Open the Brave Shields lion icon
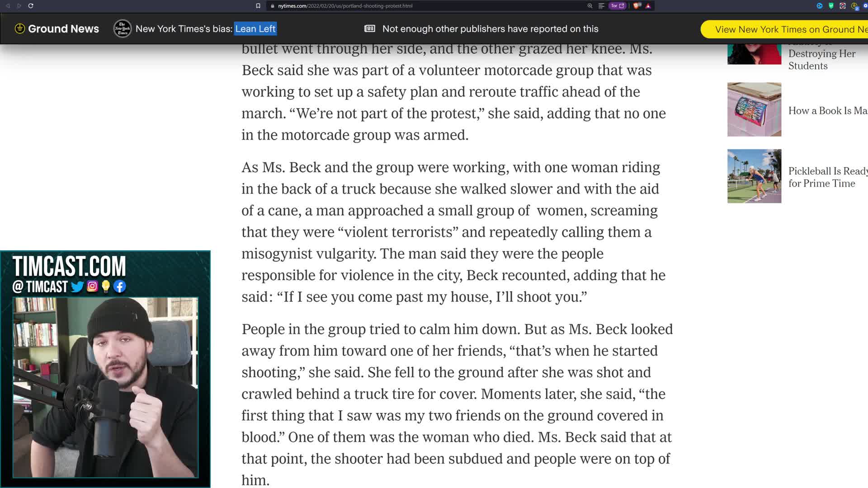The height and width of the screenshot is (488, 868). coord(637,6)
